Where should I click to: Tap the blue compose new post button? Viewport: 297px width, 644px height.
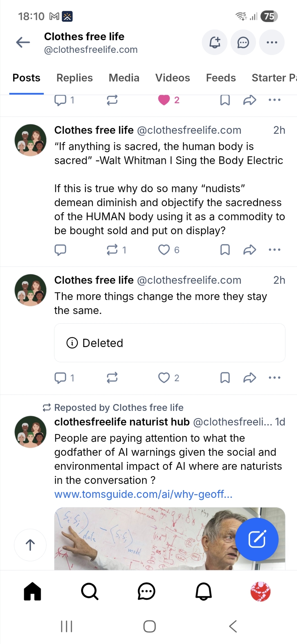click(x=257, y=539)
